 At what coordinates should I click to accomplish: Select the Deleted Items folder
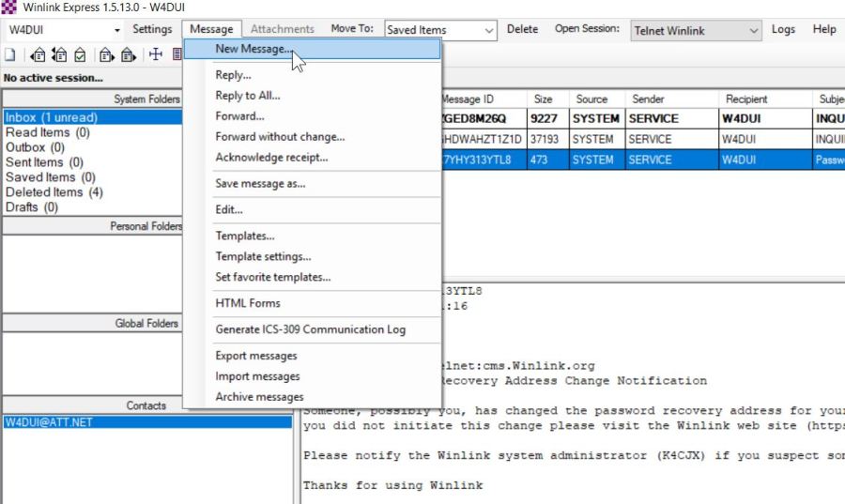coord(54,192)
